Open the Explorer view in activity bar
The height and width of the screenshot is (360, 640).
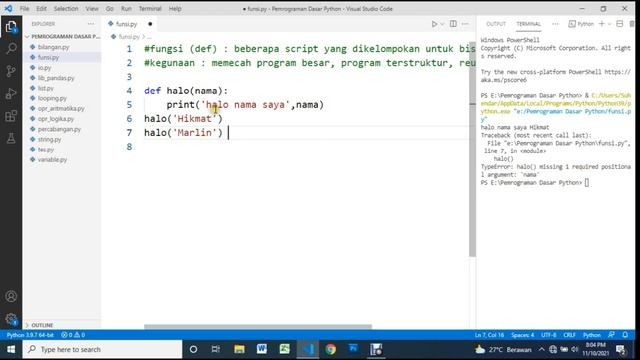[11, 27]
